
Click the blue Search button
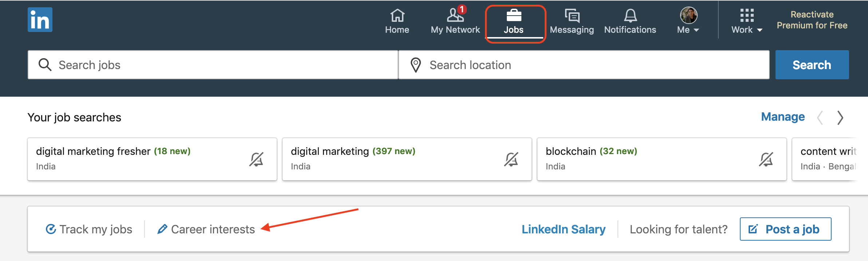pyautogui.click(x=812, y=65)
